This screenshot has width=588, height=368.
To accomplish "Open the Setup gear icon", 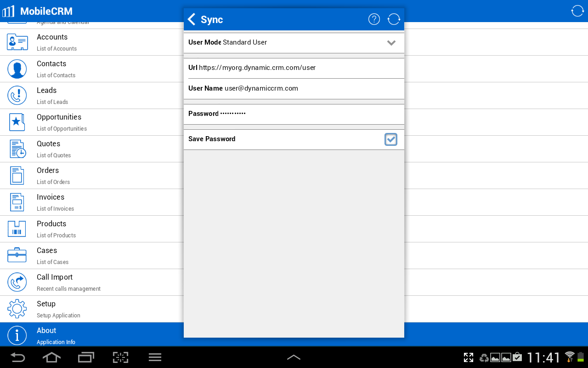I will [x=17, y=309].
